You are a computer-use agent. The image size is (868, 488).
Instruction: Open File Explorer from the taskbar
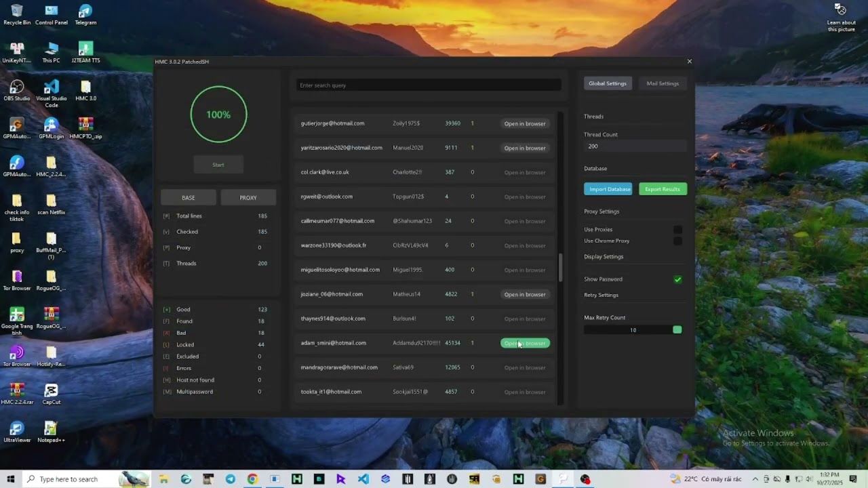[164, 479]
